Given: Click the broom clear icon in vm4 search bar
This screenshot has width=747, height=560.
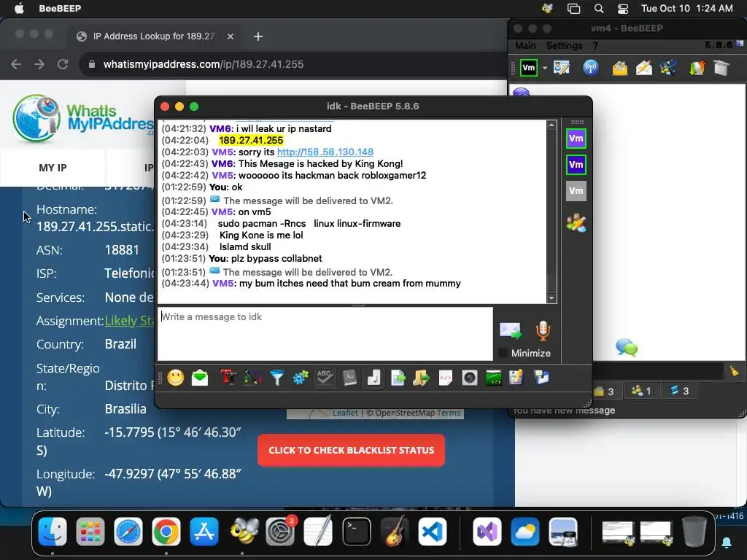Looking at the screenshot, I should click(x=734, y=371).
